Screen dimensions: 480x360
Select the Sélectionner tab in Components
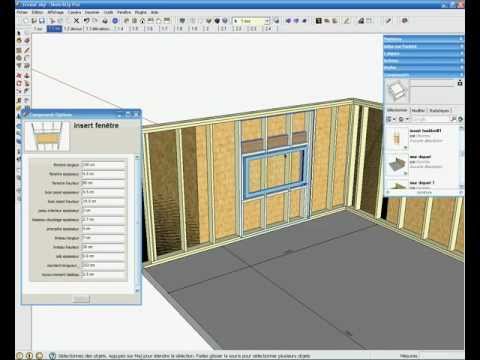397,110
